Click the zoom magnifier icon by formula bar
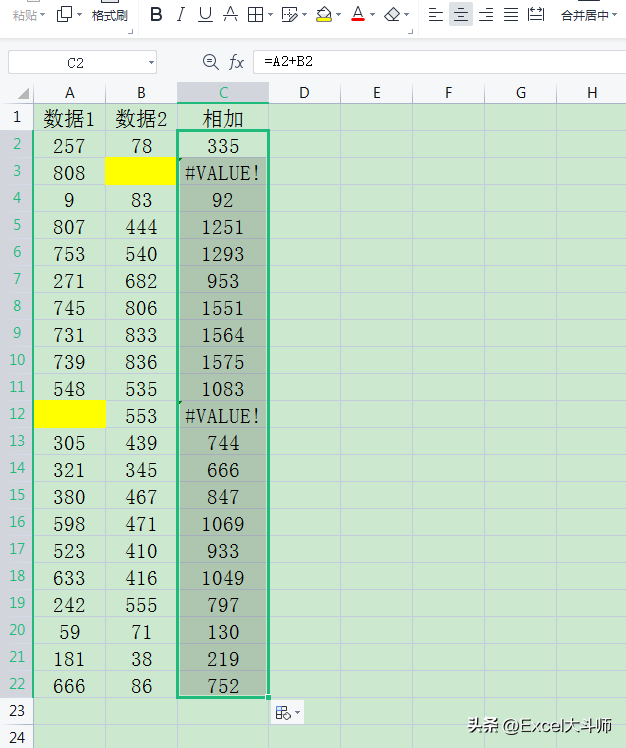The image size is (626, 748). coord(210,62)
